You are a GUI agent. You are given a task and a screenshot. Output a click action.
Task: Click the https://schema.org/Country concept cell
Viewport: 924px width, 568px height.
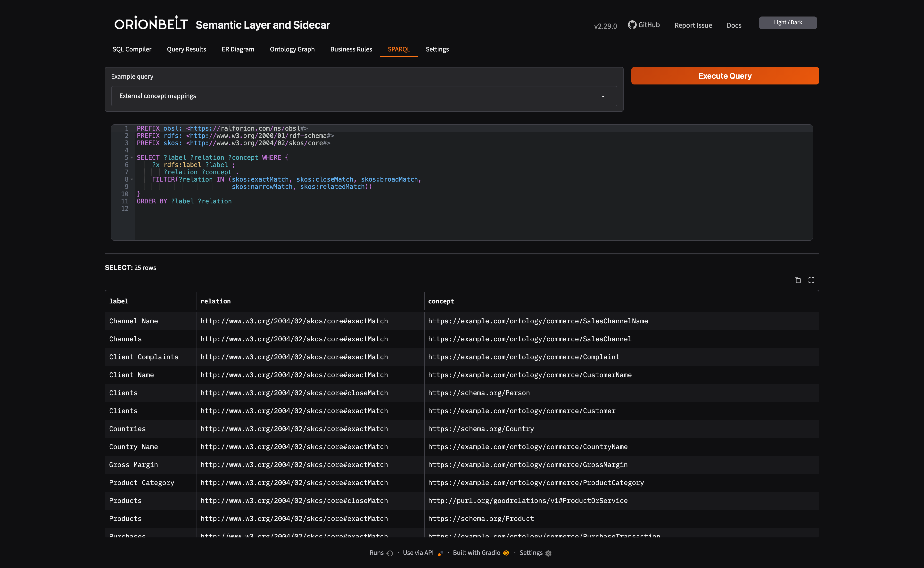[621, 429]
